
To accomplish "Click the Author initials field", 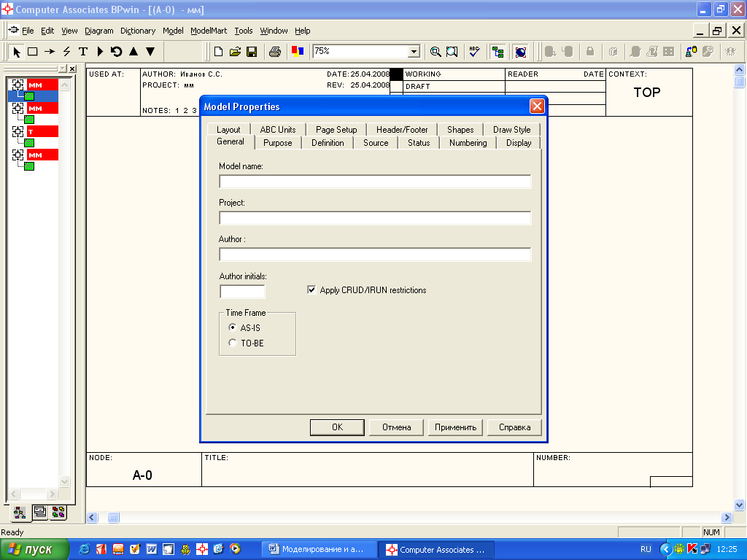I will pos(242,292).
